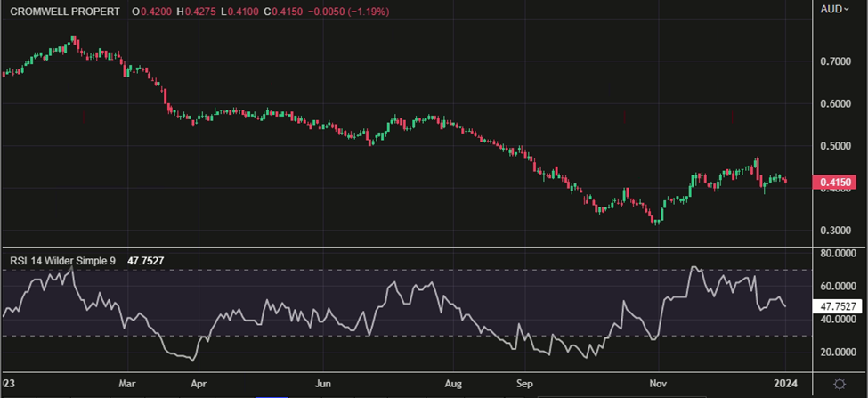Viewport: 868px width, 398px height.
Task: Click the 0.6000 price axis label
Action: pyautogui.click(x=834, y=103)
